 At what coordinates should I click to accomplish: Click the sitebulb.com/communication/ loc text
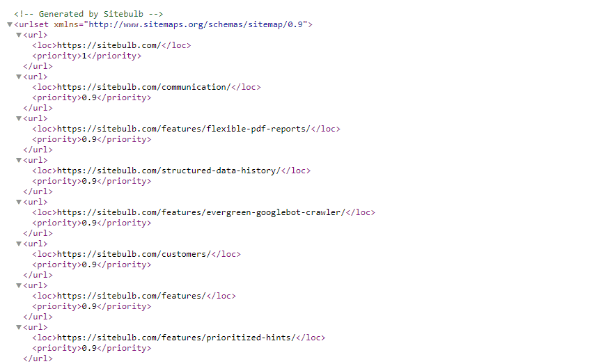(x=144, y=87)
